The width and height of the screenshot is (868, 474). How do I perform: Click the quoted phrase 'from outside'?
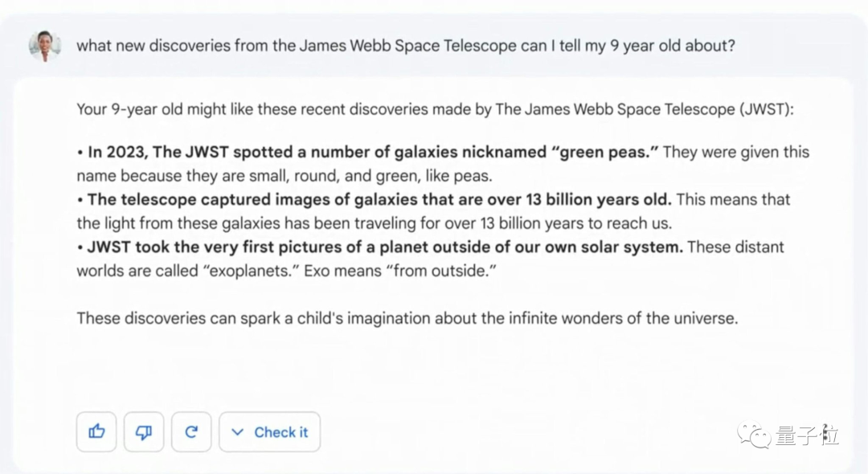pos(440,271)
